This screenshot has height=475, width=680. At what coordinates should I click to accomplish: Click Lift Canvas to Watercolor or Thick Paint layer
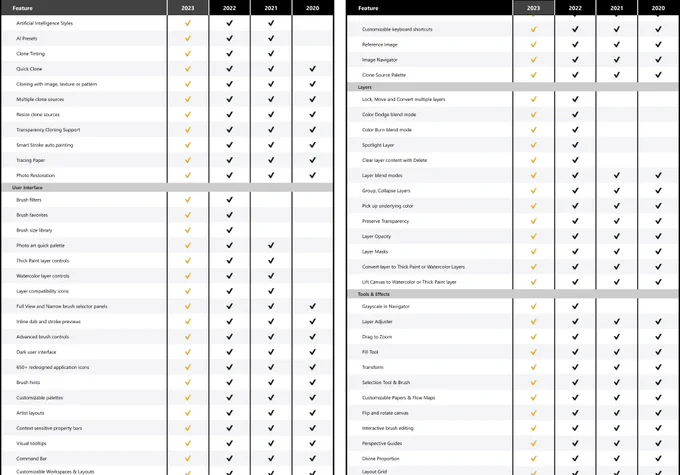click(409, 282)
